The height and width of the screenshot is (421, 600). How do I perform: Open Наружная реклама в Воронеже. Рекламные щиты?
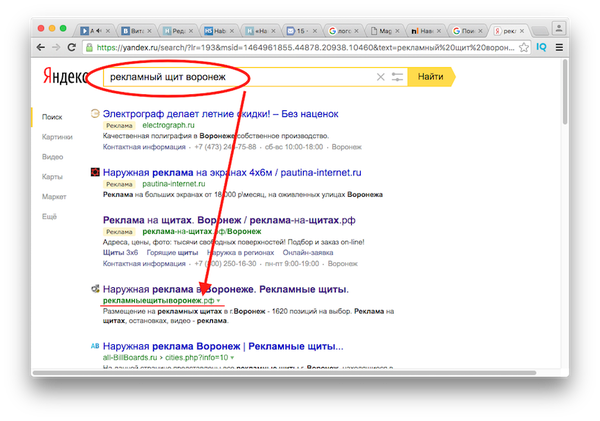[x=226, y=289]
